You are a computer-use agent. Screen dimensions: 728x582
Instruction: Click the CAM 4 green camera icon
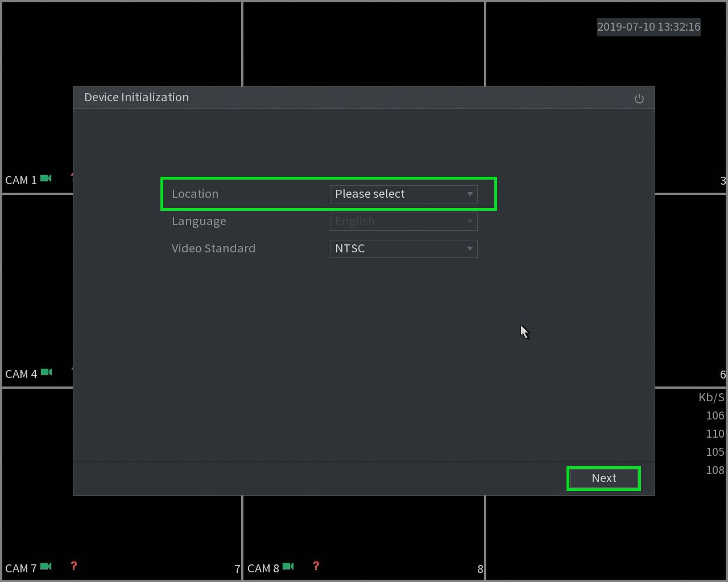47,372
